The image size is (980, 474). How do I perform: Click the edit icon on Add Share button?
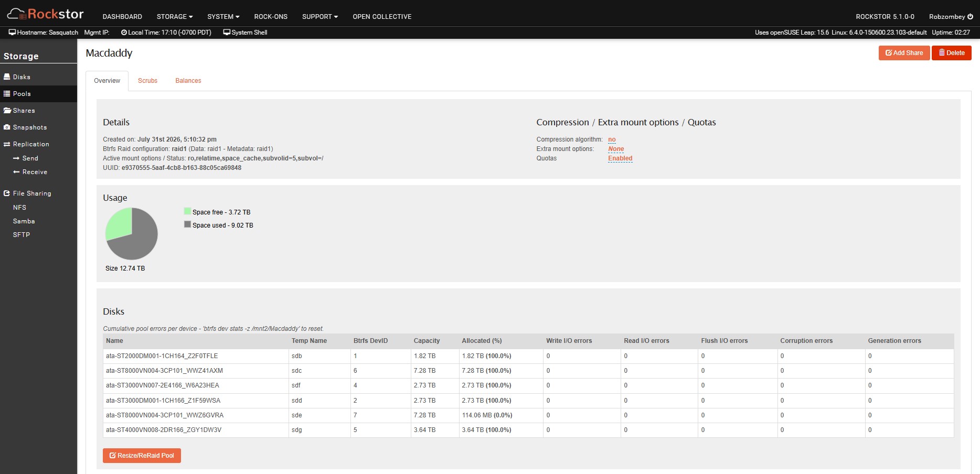pyautogui.click(x=889, y=52)
